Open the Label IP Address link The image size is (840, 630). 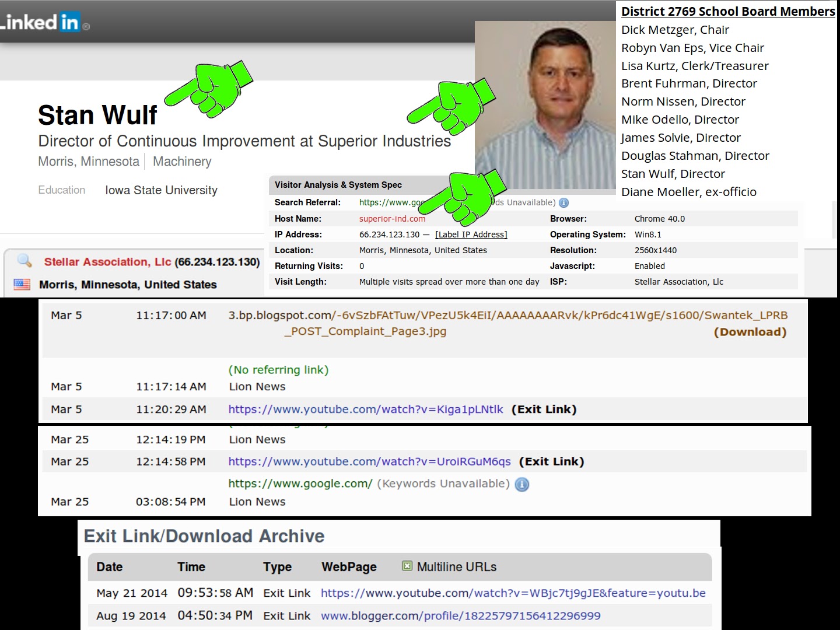point(471,235)
